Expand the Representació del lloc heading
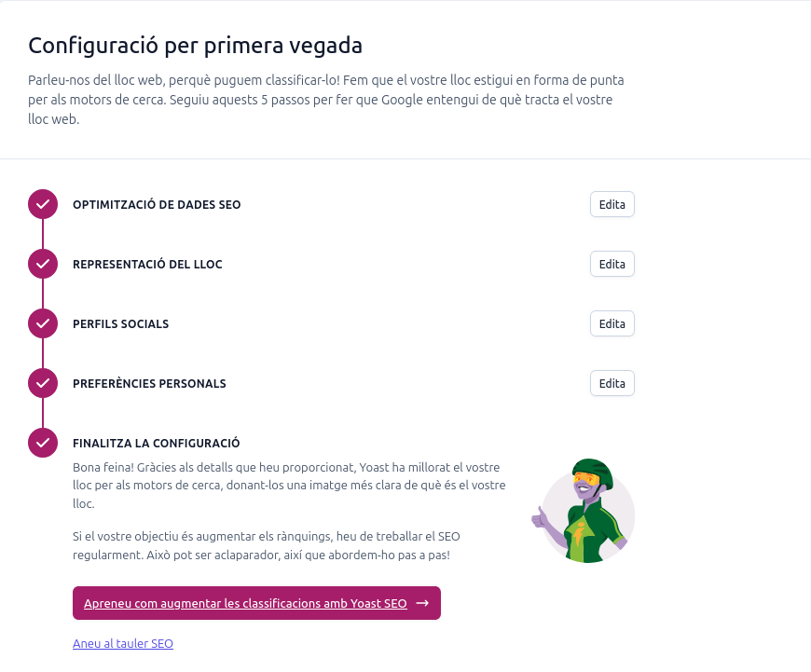811x672 pixels. click(147, 264)
